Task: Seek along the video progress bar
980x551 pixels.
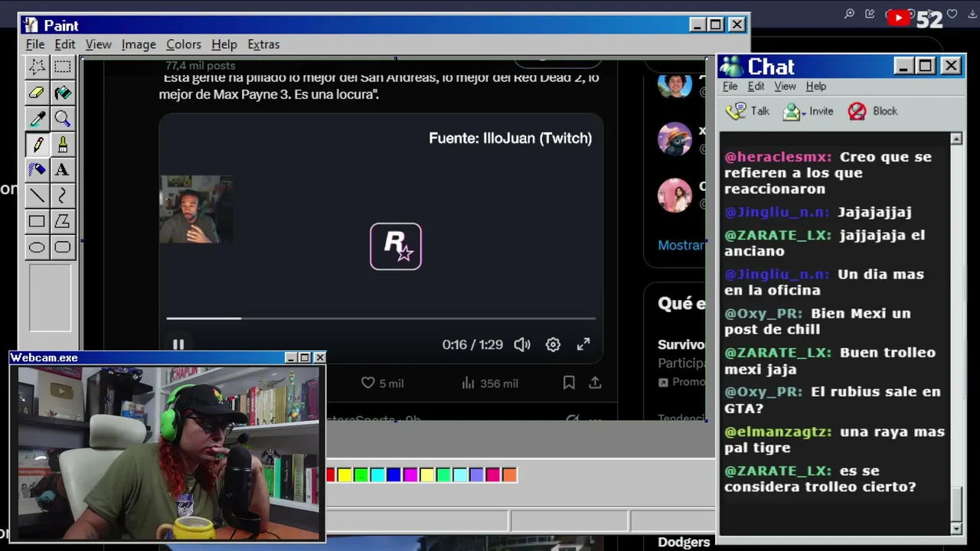Action: pos(381,318)
